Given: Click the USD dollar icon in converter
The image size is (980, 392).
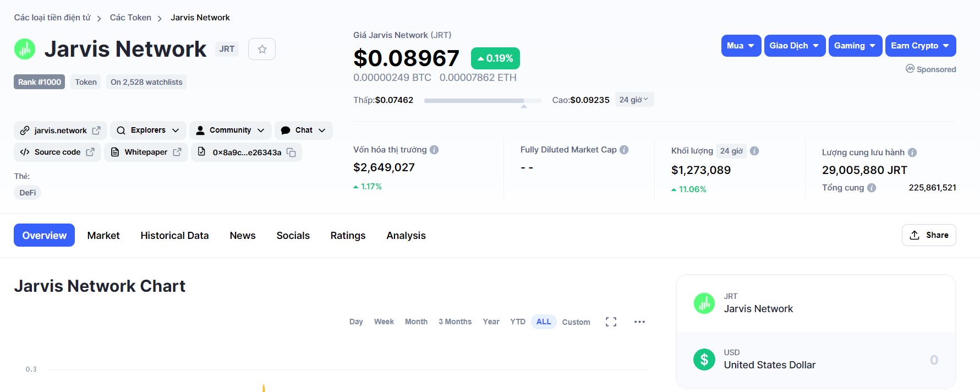Looking at the screenshot, I should pyautogui.click(x=704, y=360).
